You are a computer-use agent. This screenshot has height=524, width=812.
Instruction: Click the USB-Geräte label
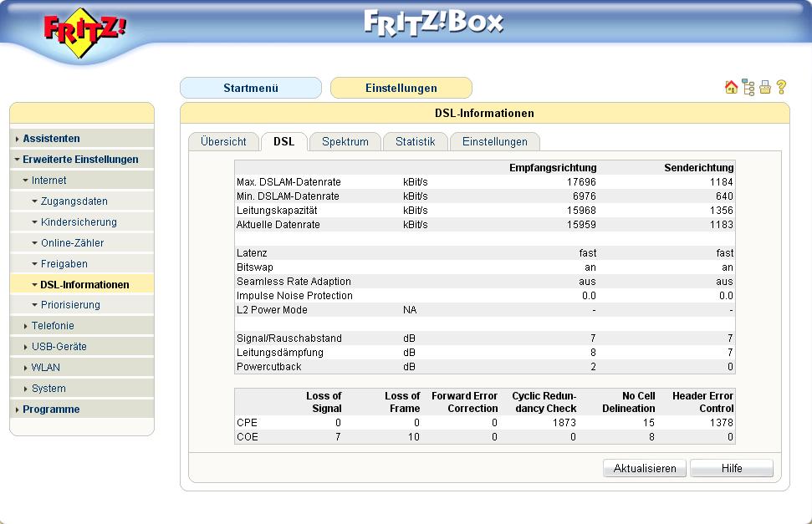click(59, 346)
